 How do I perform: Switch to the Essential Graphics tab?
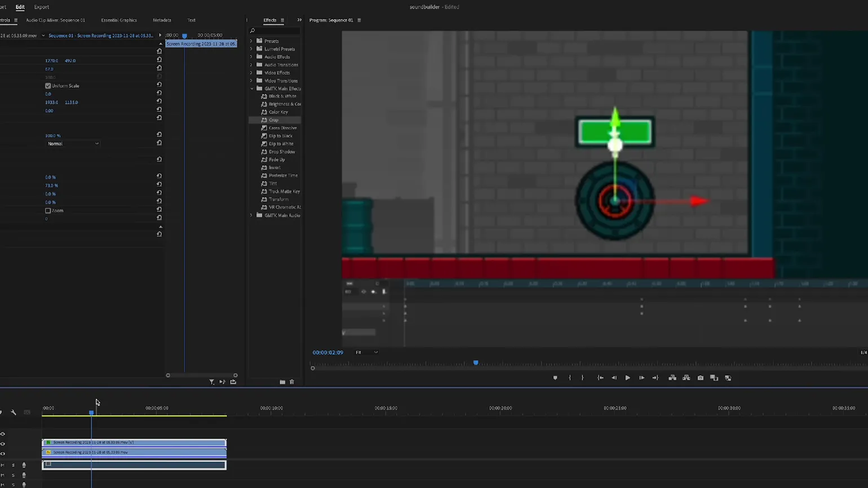click(119, 20)
